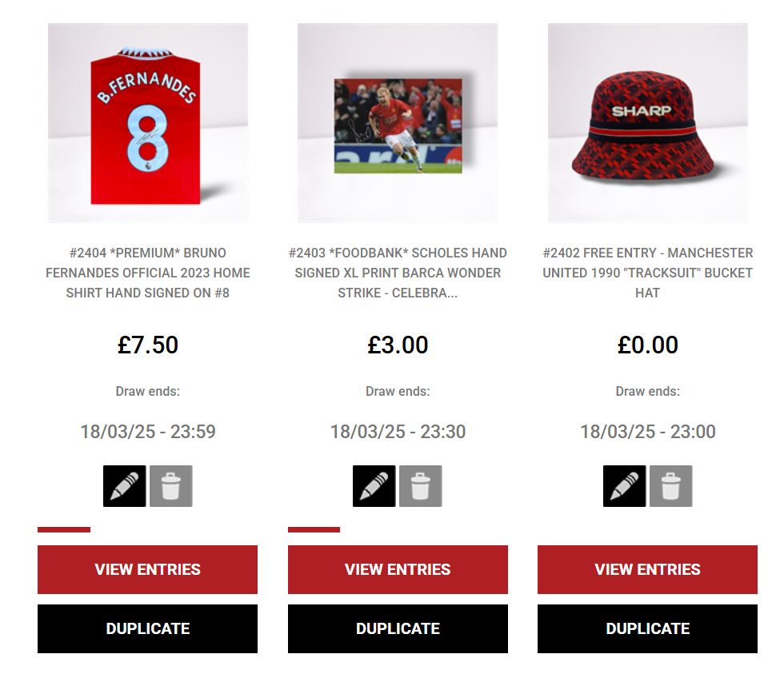The image size is (784, 674).
Task: Open the #2404 Premium Bruno Fernandes title
Action: [x=147, y=273]
